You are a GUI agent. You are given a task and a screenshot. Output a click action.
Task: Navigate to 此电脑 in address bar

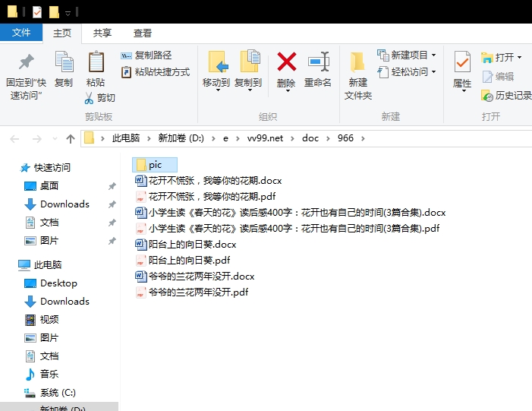[x=126, y=138]
